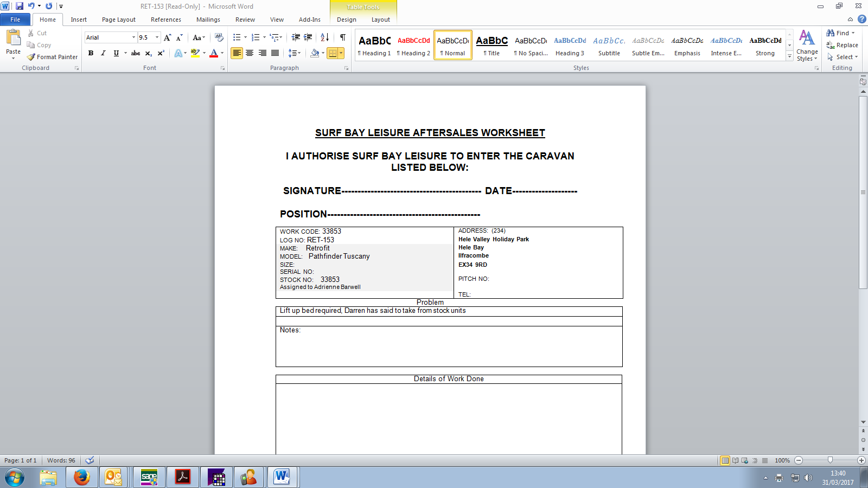Open the Mailings ribbon tab
868x488 pixels.
click(208, 20)
